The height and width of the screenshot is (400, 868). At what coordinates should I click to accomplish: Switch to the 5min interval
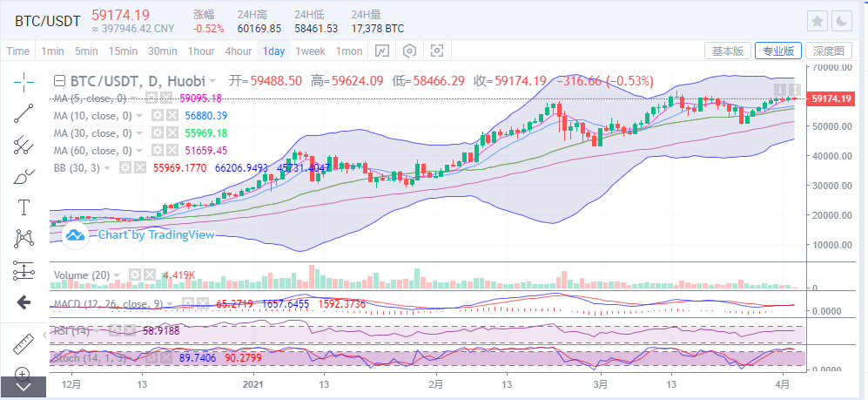86,51
